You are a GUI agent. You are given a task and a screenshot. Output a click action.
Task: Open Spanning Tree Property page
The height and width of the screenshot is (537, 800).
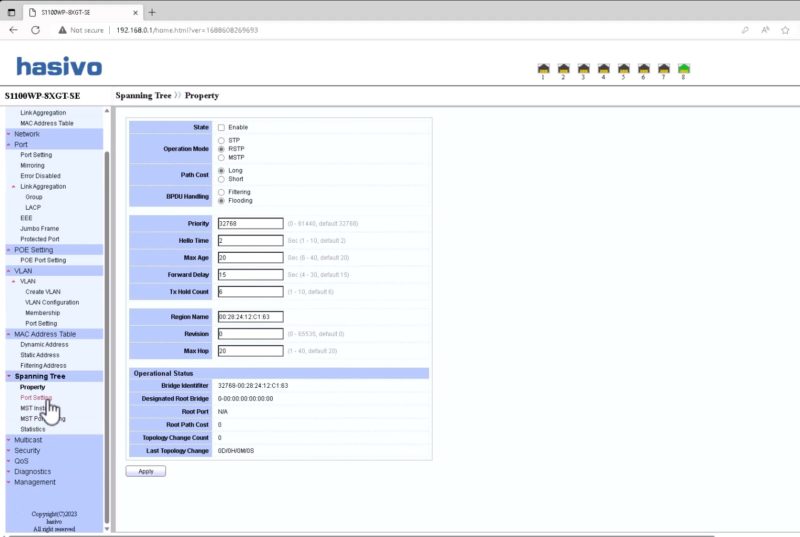point(32,387)
